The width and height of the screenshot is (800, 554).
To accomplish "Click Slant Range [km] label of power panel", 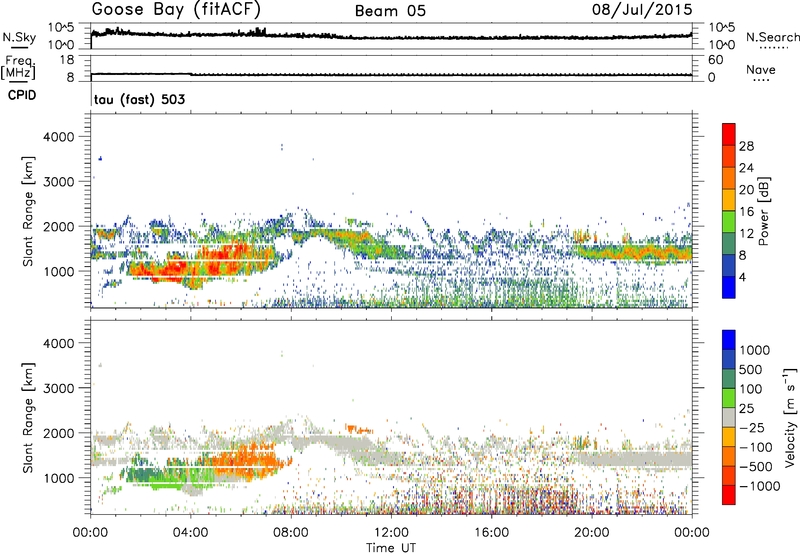I will click(29, 211).
